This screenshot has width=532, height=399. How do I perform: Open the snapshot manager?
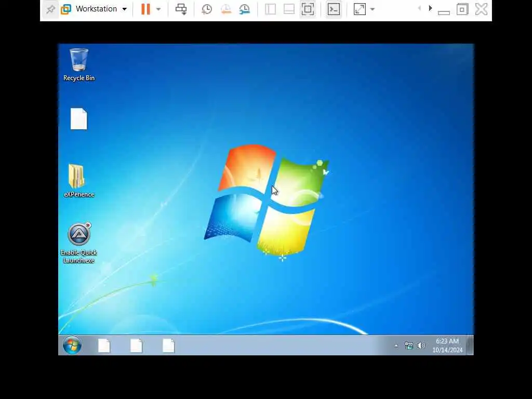(244, 9)
